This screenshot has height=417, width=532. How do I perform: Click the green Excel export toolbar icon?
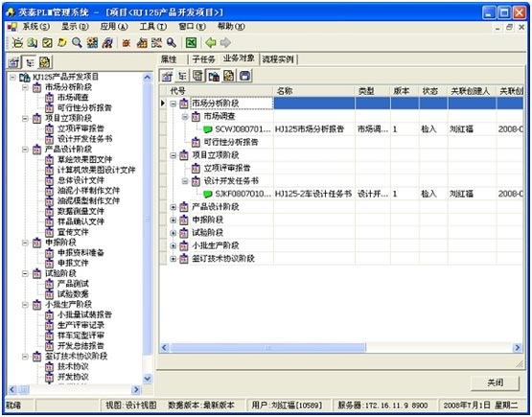coord(191,43)
